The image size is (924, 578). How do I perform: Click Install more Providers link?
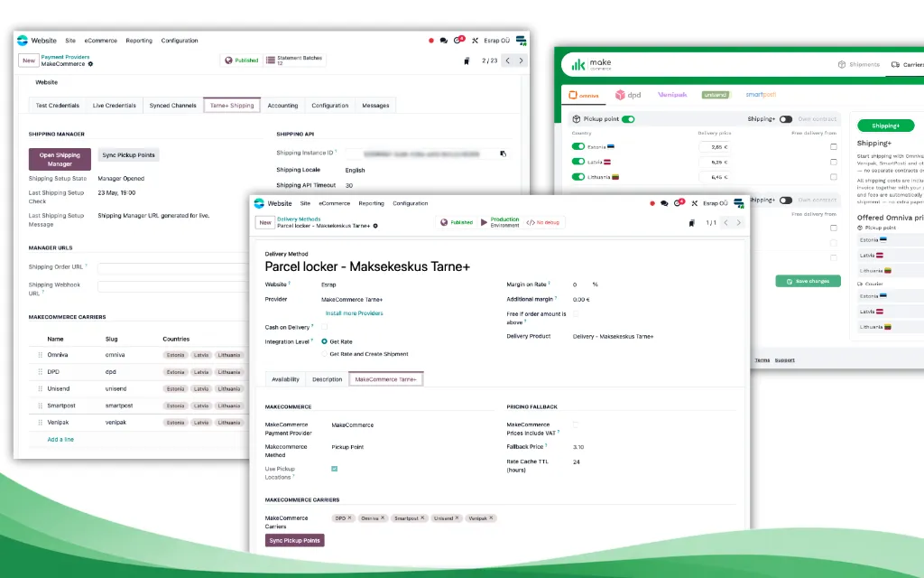point(354,313)
